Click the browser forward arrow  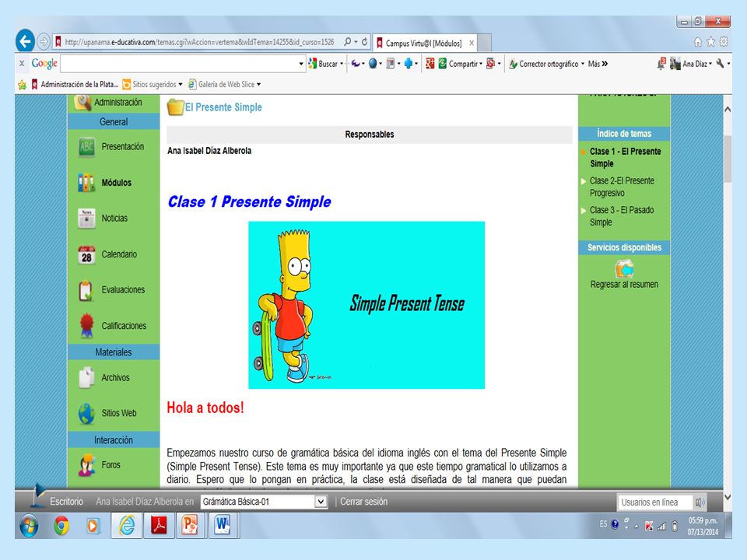[x=44, y=42]
